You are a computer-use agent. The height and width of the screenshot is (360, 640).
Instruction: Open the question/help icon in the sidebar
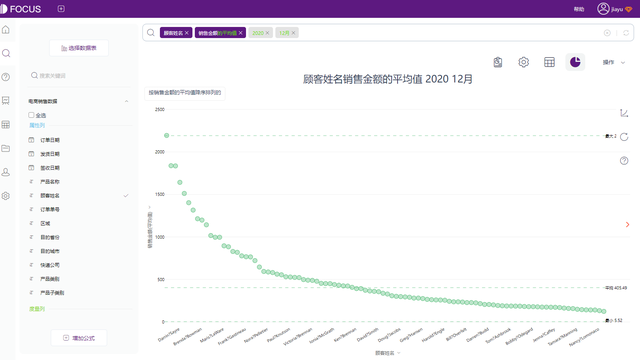pyautogui.click(x=6, y=77)
